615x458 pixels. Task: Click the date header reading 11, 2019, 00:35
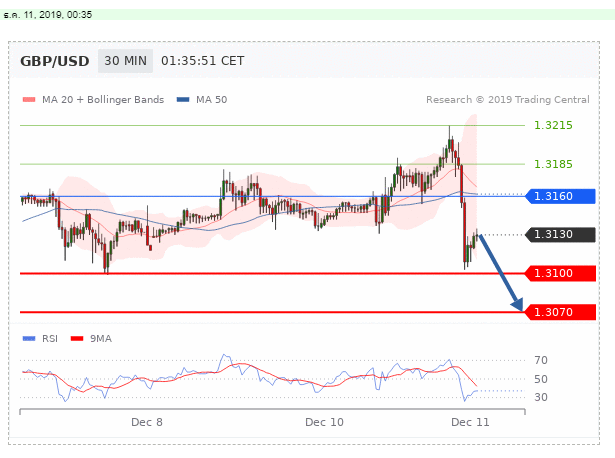[48, 15]
